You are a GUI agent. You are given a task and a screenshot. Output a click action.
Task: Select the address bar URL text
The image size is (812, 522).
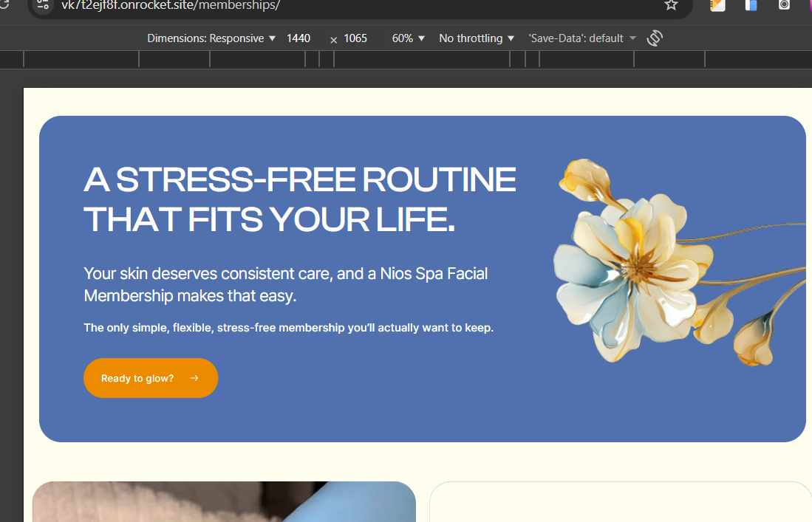(x=171, y=5)
